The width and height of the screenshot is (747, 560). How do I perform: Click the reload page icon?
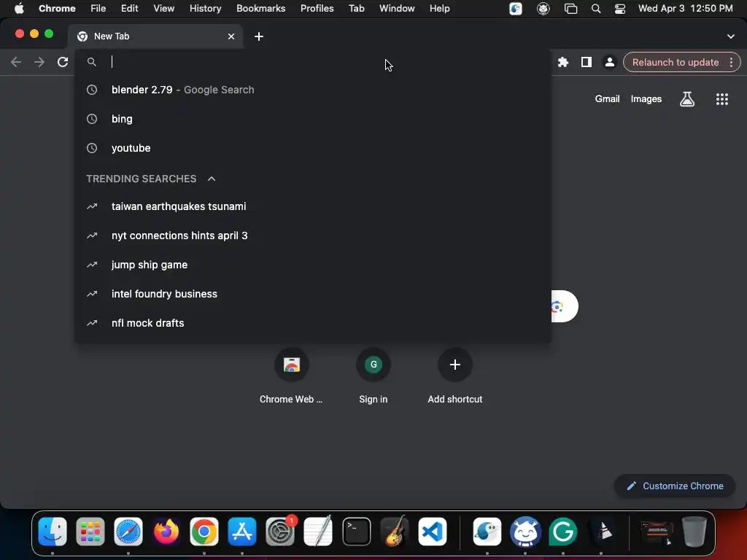(x=63, y=62)
